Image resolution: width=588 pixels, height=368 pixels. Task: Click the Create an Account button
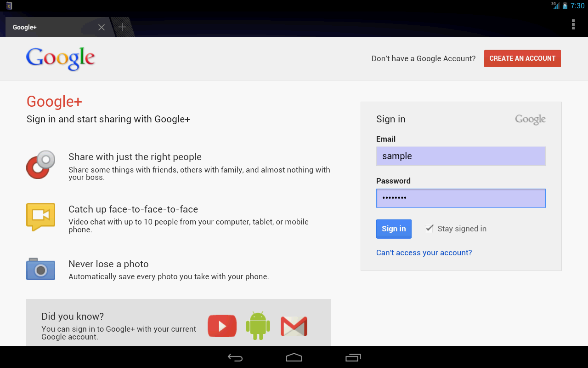click(x=522, y=58)
